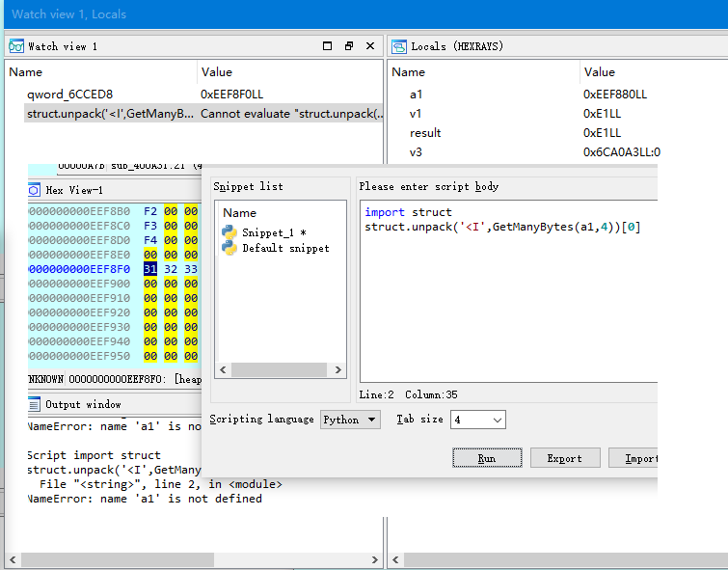This screenshot has width=728, height=570.
Task: Close the Watch view 1 panel
Action: tap(370, 45)
